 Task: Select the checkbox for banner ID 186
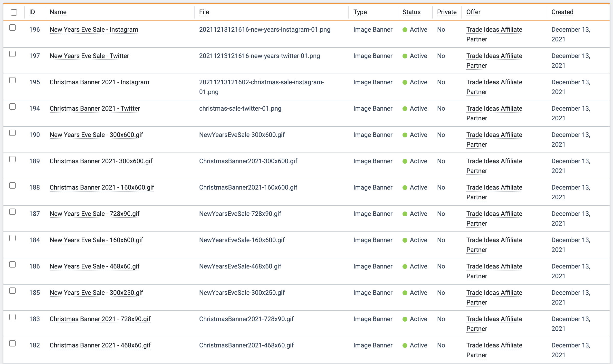(12, 264)
